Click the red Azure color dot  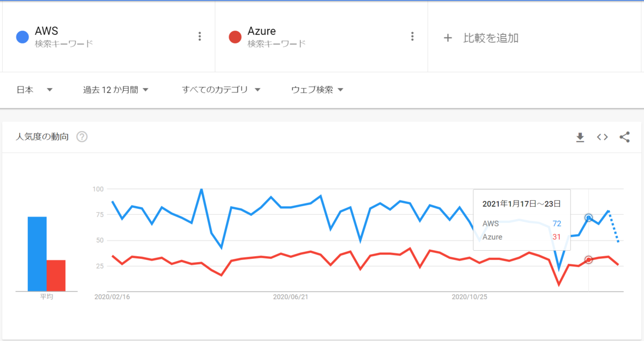[235, 37]
